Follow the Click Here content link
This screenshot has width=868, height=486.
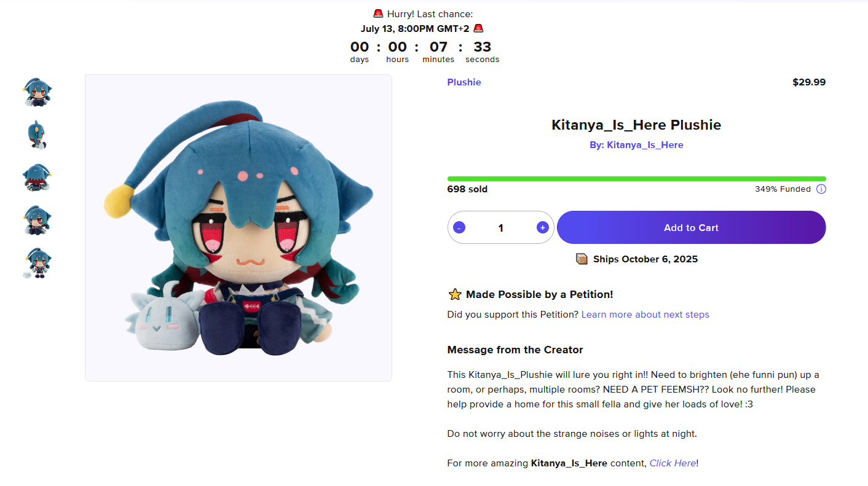coord(673,463)
